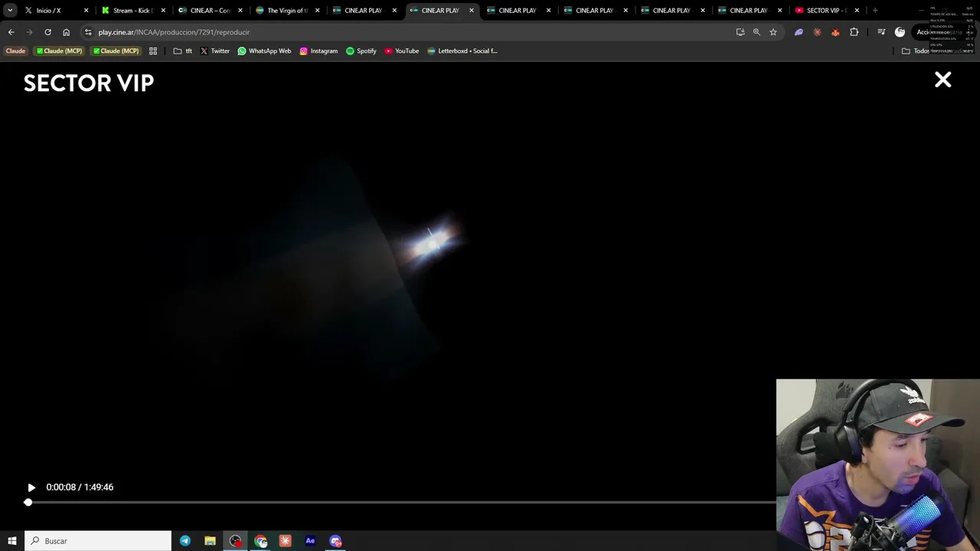Go back to previous page

pyautogui.click(x=11, y=32)
